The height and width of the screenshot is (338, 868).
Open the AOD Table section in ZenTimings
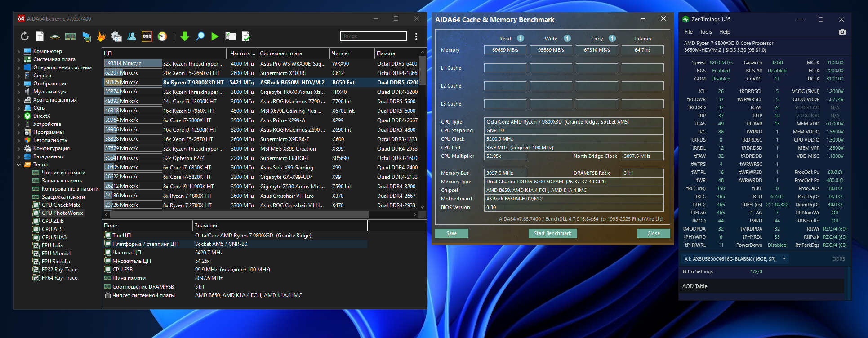(763, 286)
